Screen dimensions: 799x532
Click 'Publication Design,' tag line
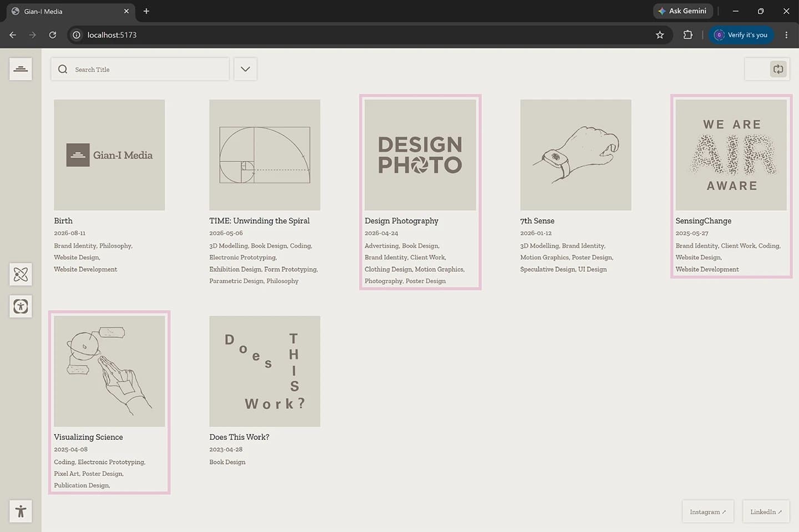coord(82,485)
